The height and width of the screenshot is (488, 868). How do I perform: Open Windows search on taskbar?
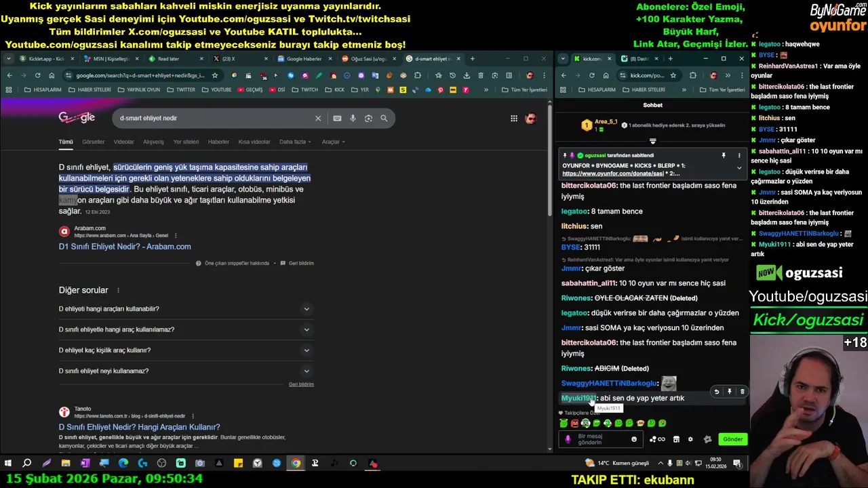[27, 464]
